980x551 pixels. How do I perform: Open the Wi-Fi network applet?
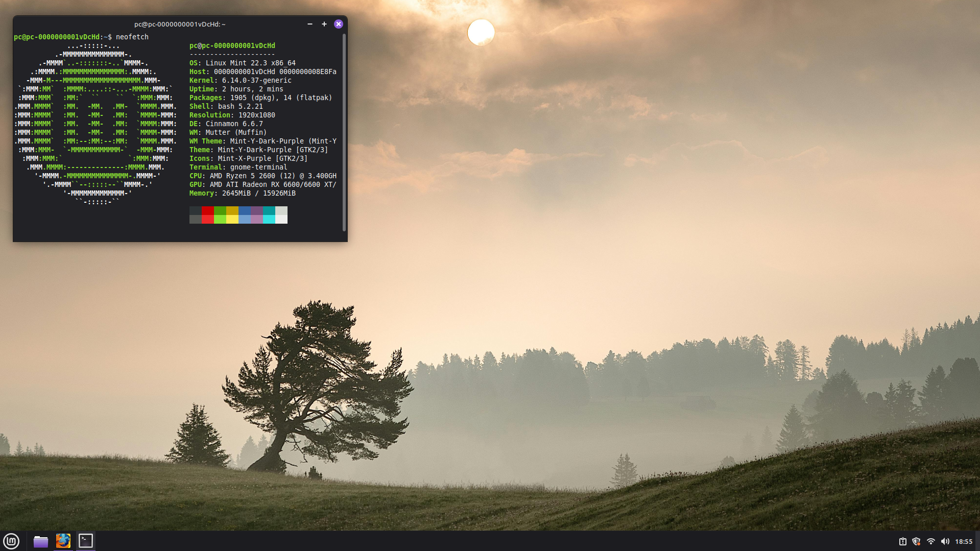(x=930, y=541)
